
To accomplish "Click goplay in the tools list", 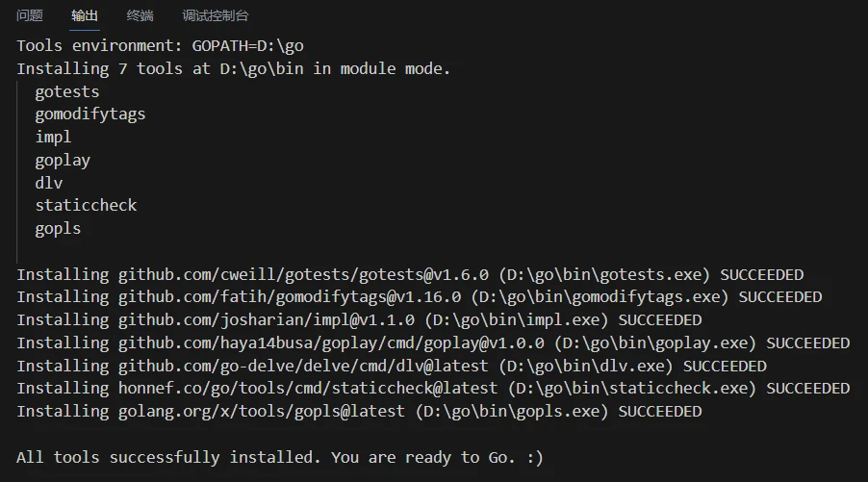I will pyautogui.click(x=63, y=161).
